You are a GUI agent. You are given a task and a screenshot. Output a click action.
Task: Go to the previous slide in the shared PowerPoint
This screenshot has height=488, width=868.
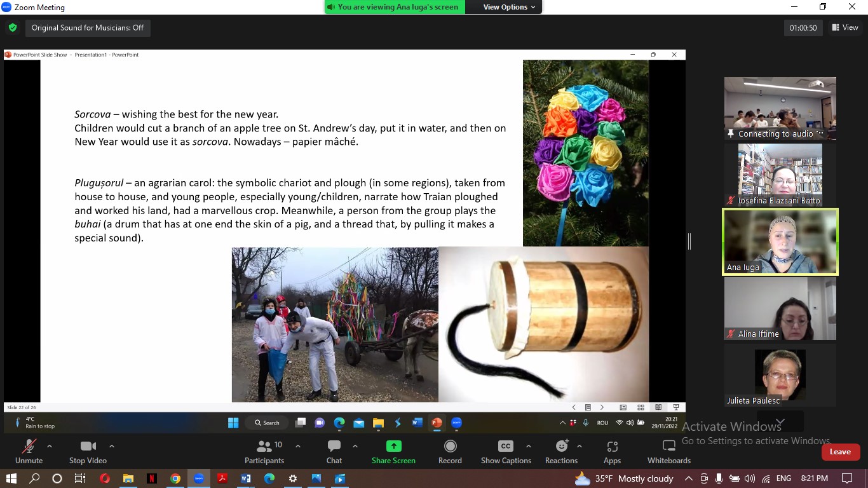574,407
